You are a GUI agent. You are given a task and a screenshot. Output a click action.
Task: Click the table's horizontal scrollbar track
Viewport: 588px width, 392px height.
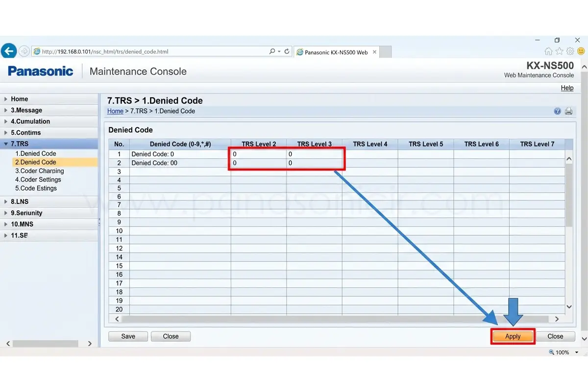click(338, 319)
